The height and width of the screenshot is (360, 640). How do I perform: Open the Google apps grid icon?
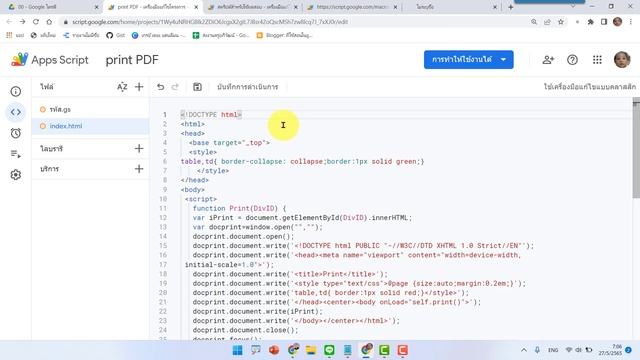597,60
